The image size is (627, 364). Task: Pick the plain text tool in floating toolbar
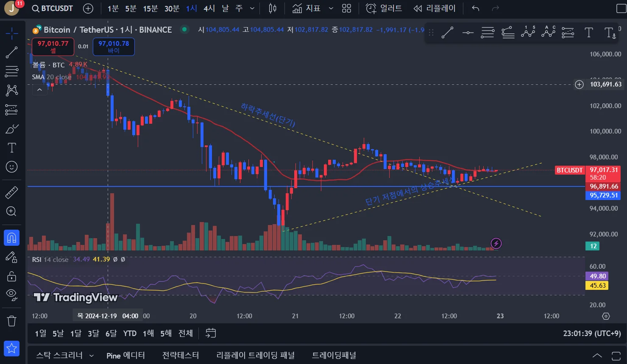coord(588,33)
